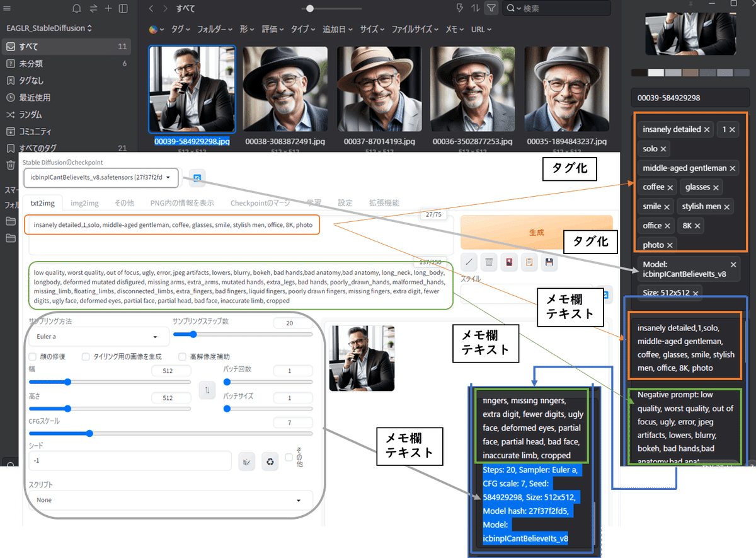Open the color filter dropdown
This screenshot has width=756, height=558.
click(x=156, y=29)
